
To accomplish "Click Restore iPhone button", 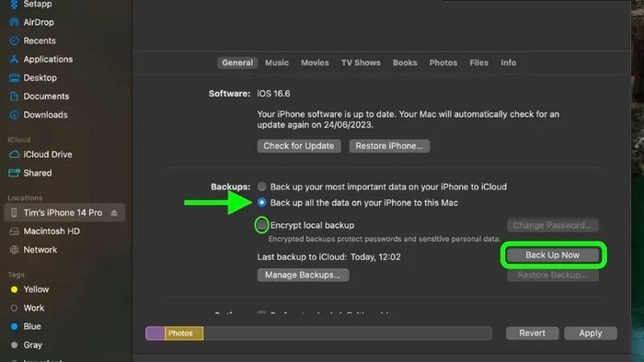I will tap(389, 146).
